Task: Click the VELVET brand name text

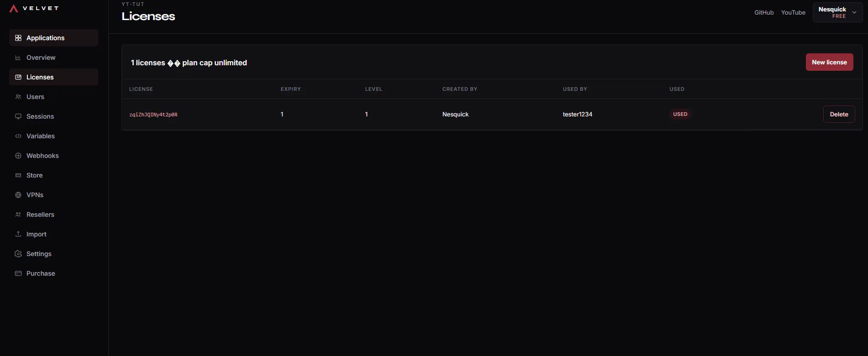Action: pyautogui.click(x=41, y=8)
